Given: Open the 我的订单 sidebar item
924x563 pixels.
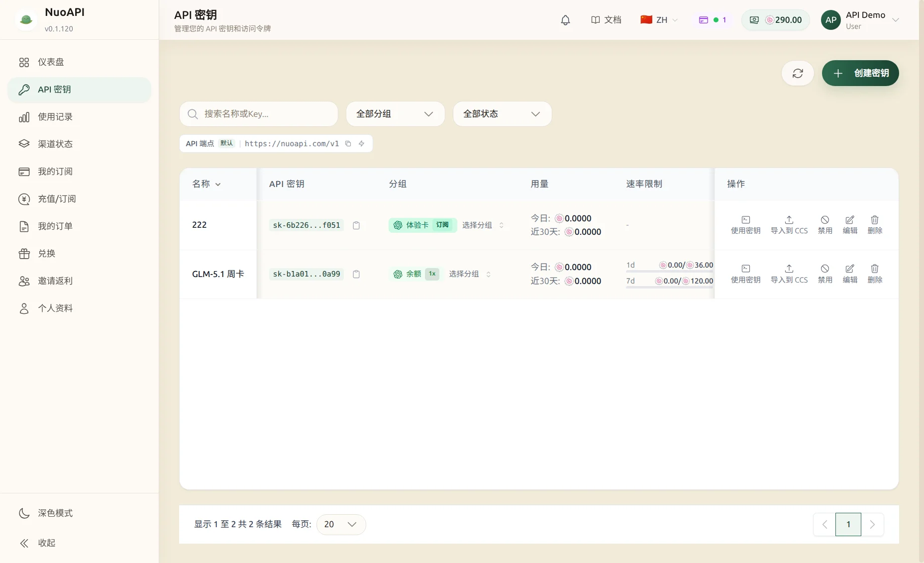Looking at the screenshot, I should pos(79,226).
